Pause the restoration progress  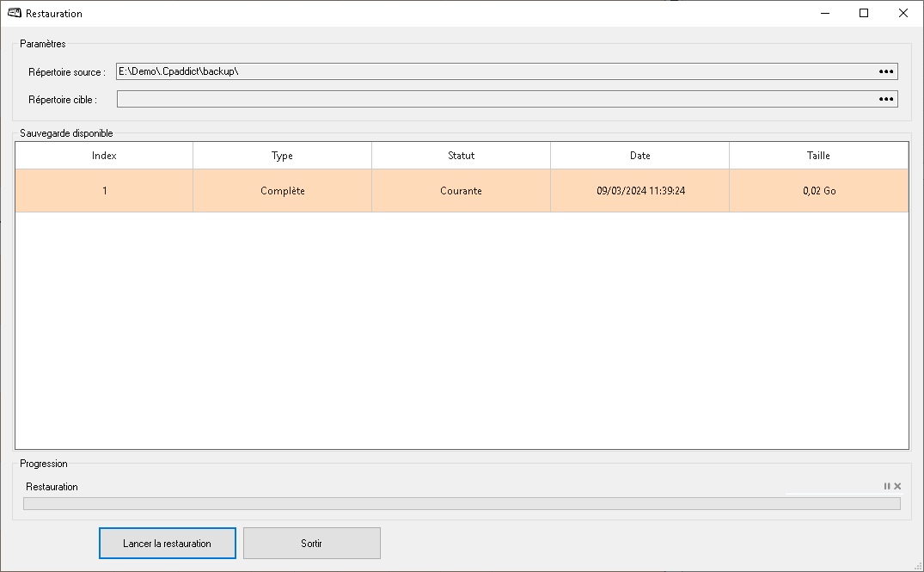pos(886,487)
